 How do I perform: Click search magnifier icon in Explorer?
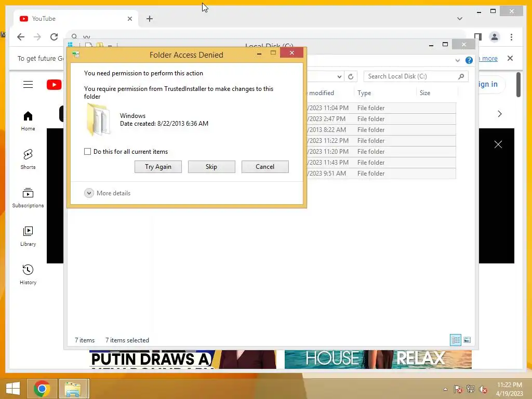[x=461, y=76]
